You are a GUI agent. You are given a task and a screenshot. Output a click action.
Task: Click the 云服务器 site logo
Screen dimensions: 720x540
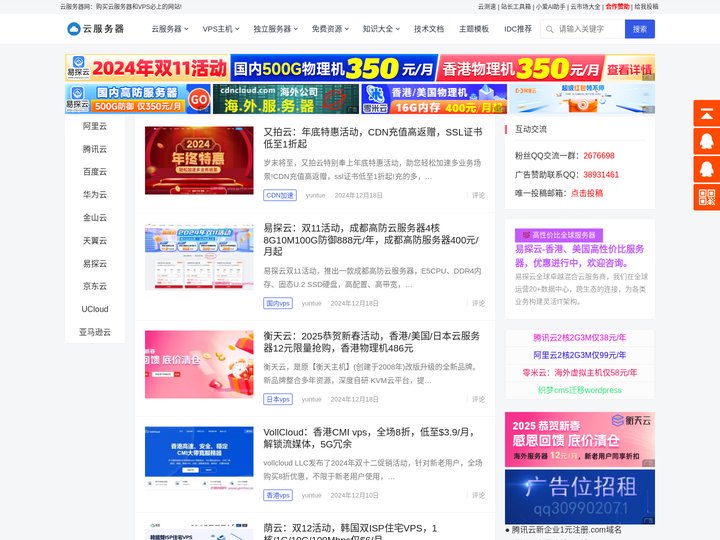tap(96, 29)
